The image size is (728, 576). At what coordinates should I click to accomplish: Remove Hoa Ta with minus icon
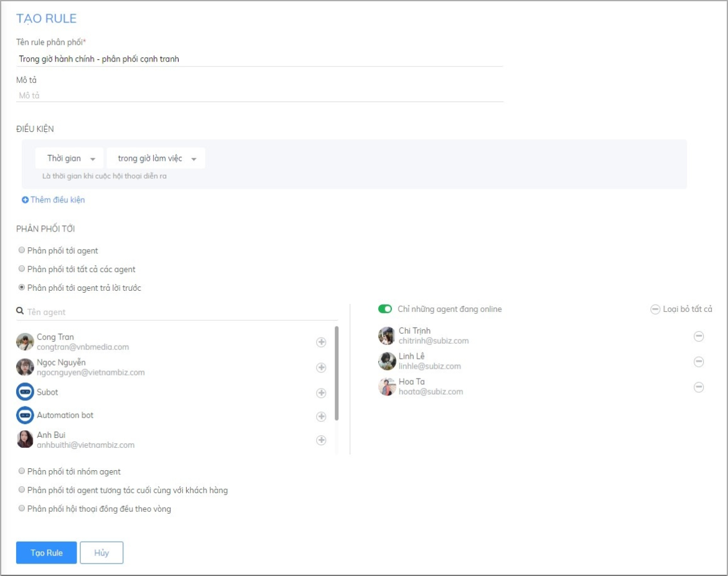699,387
